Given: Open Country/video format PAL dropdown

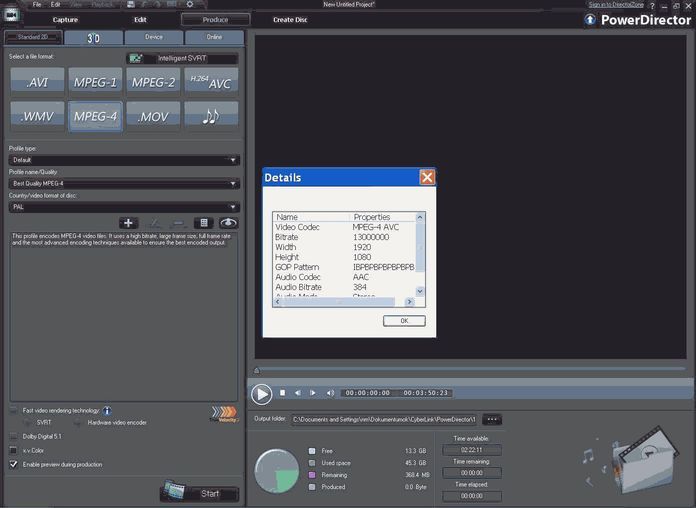Looking at the screenshot, I should pyautogui.click(x=124, y=207).
